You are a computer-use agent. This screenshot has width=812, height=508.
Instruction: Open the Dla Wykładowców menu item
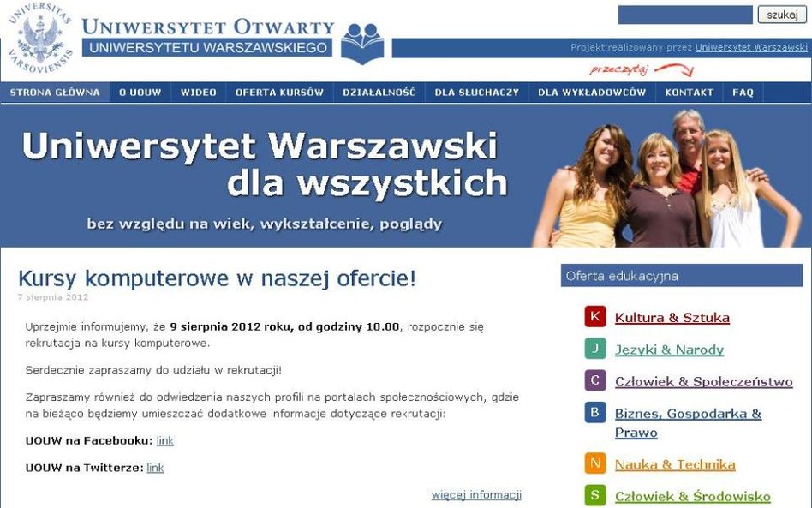pos(592,93)
